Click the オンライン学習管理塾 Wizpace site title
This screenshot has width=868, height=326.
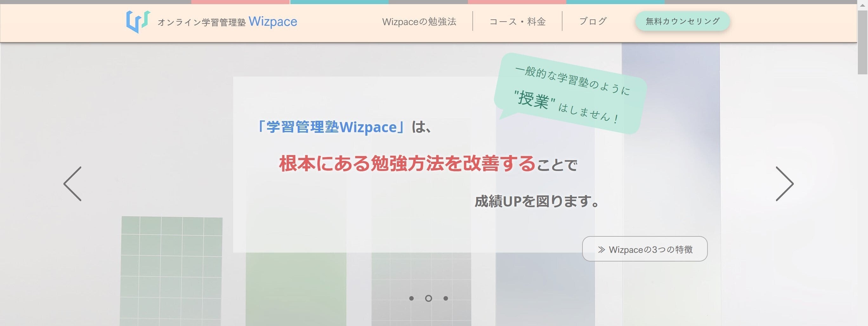(x=227, y=22)
